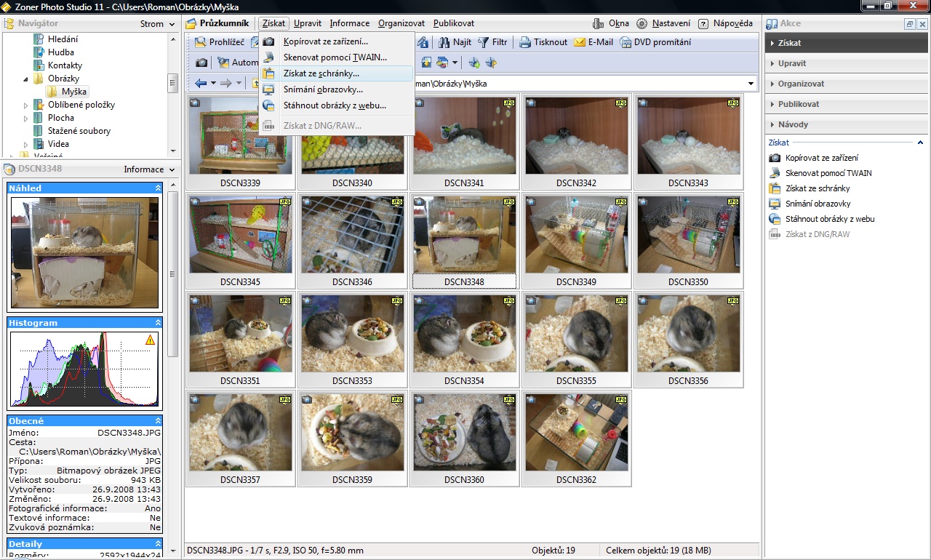Switch to the Průzkumník tab
Image resolution: width=931 pixels, height=560 pixels.
[x=218, y=23]
